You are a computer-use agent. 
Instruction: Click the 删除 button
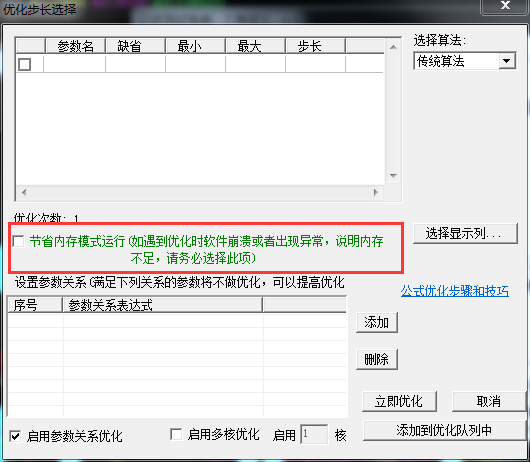click(x=377, y=359)
